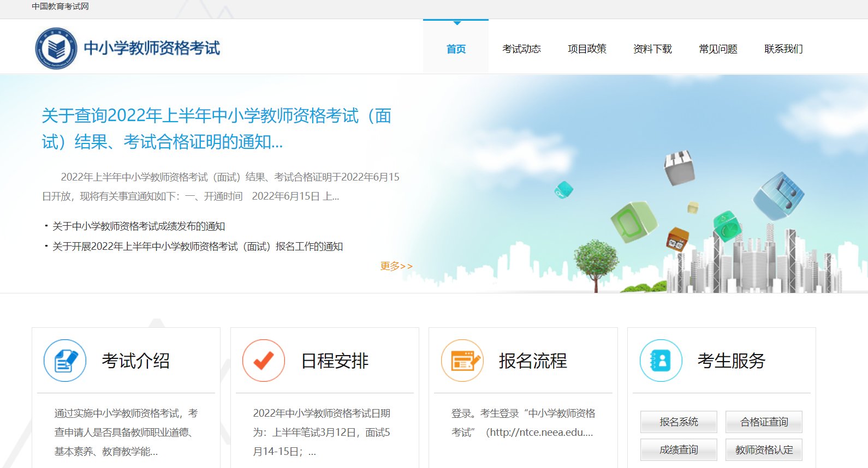Screen dimensions: 868x468
Task: Click the 成绩查询 button
Action: pyautogui.click(x=679, y=449)
